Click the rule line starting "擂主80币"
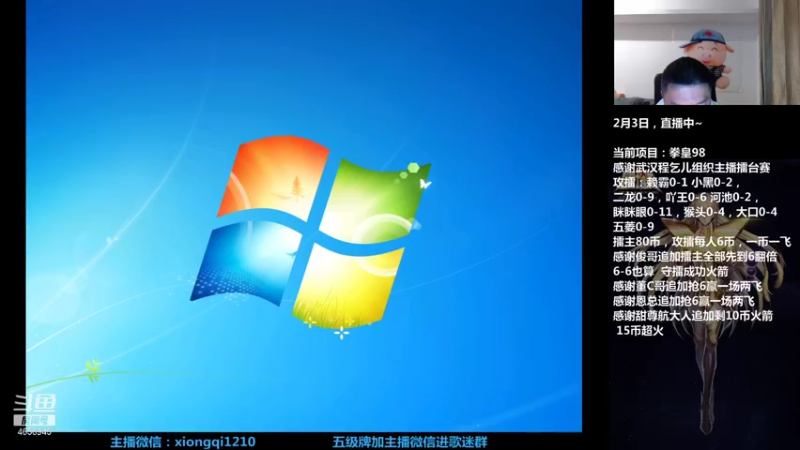800x450 pixels. coord(702,241)
